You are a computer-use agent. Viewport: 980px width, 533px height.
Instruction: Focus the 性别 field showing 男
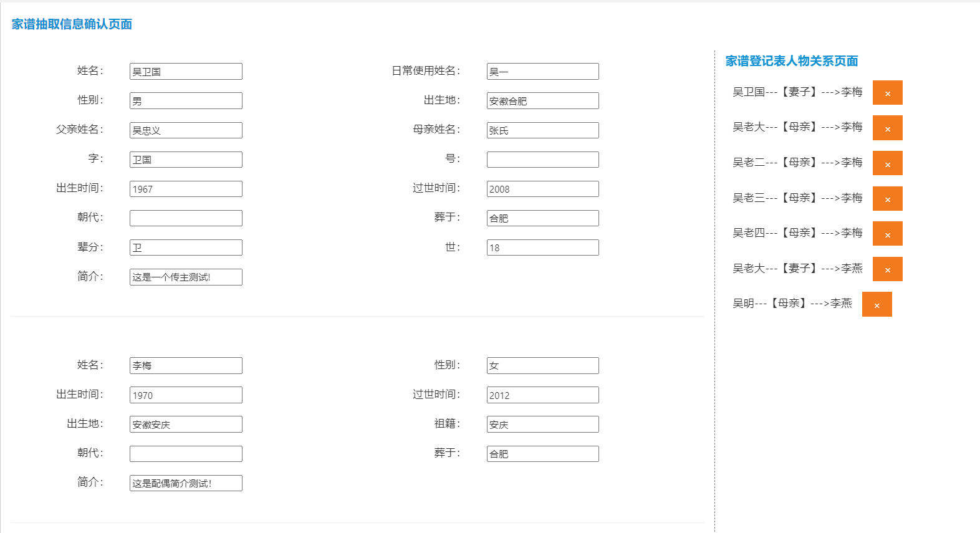(x=186, y=100)
